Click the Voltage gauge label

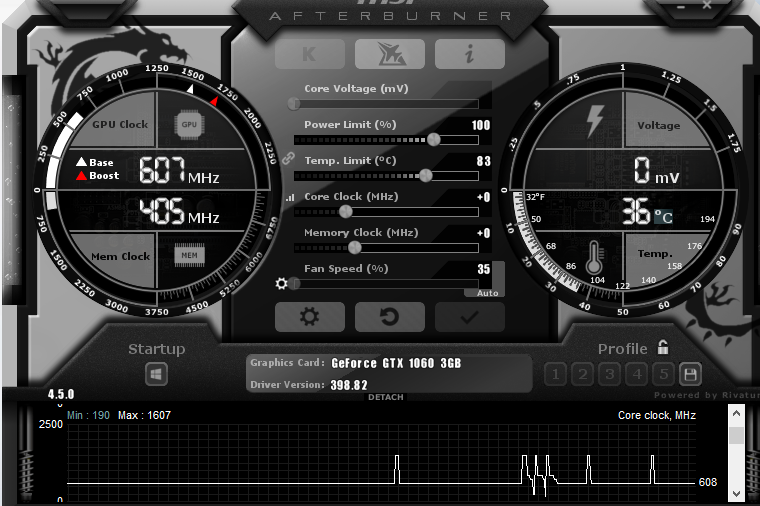(x=659, y=126)
